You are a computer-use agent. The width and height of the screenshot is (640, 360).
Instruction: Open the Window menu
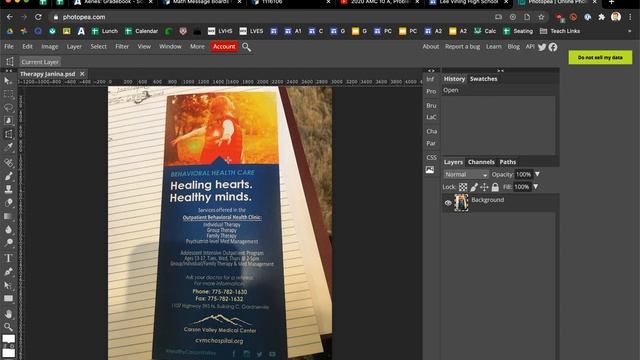click(170, 47)
